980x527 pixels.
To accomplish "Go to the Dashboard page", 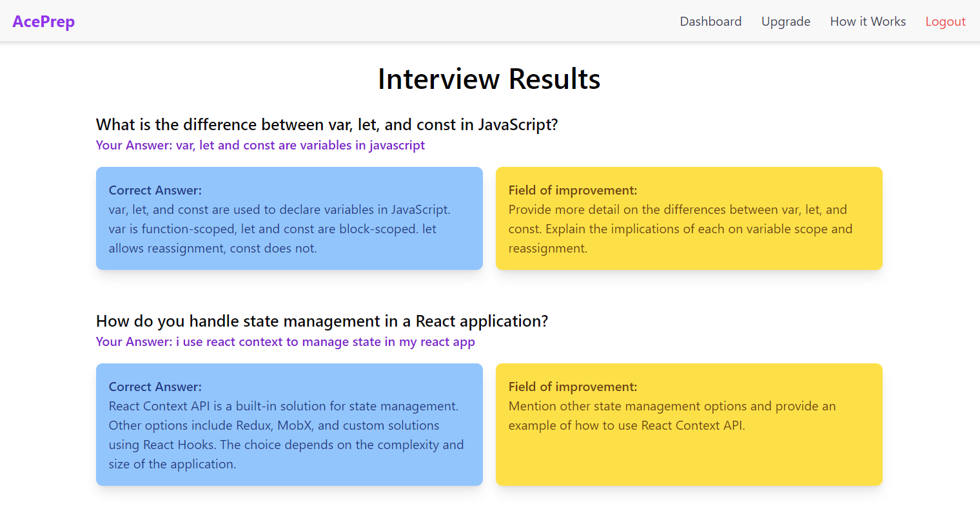I will 710,21.
